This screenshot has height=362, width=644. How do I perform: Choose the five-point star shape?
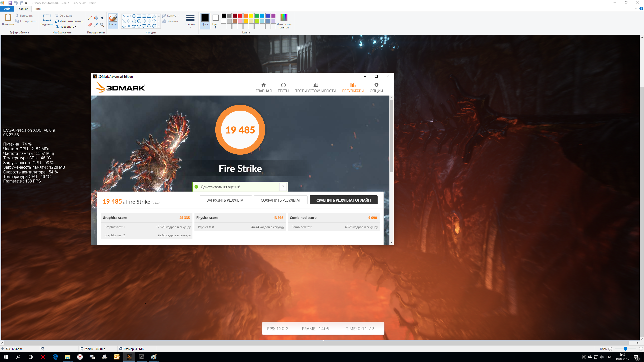[134, 26]
